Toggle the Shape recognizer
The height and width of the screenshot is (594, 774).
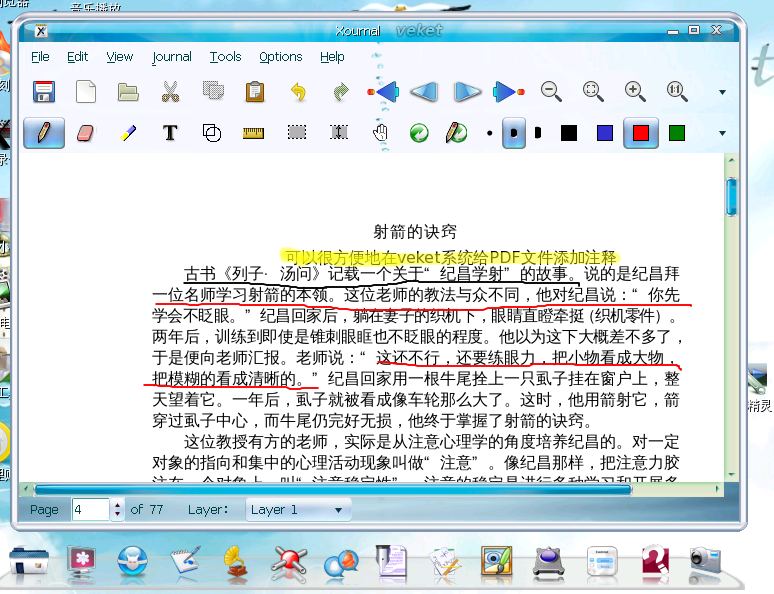[x=212, y=133]
